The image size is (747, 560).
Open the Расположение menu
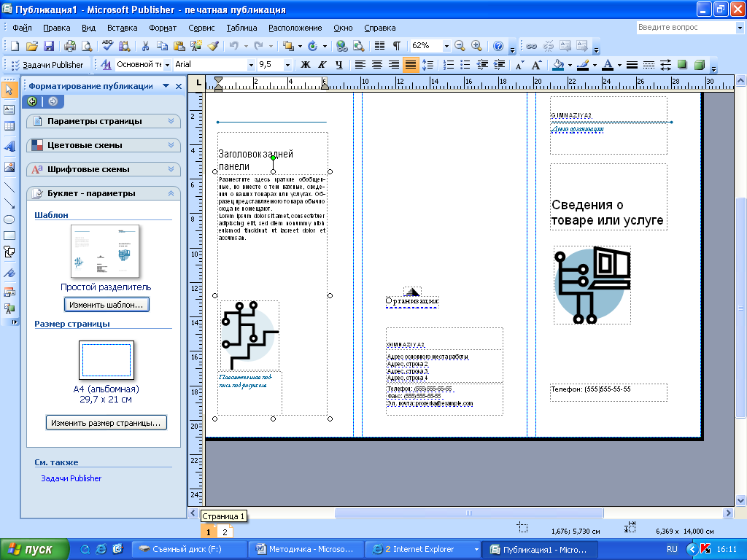click(295, 28)
